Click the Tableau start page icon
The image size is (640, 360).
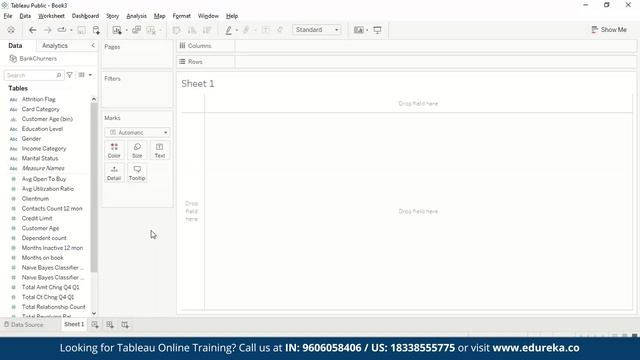tap(11, 30)
